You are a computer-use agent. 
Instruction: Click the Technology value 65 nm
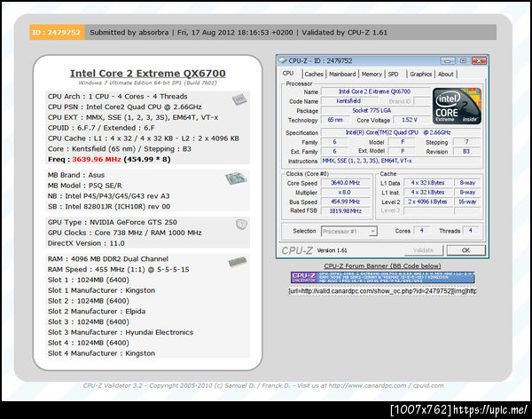coord(335,120)
